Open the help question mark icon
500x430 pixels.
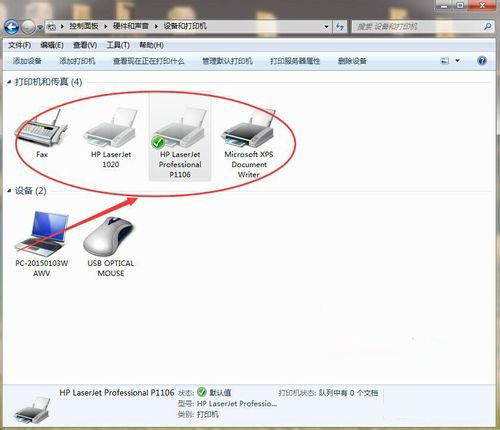pyautogui.click(x=482, y=61)
